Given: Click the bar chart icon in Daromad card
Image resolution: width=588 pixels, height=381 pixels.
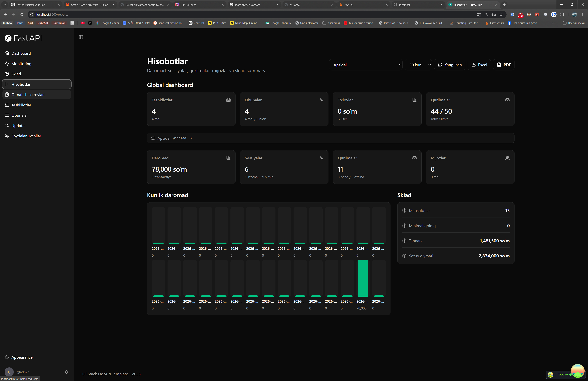Looking at the screenshot, I should pyautogui.click(x=228, y=158).
